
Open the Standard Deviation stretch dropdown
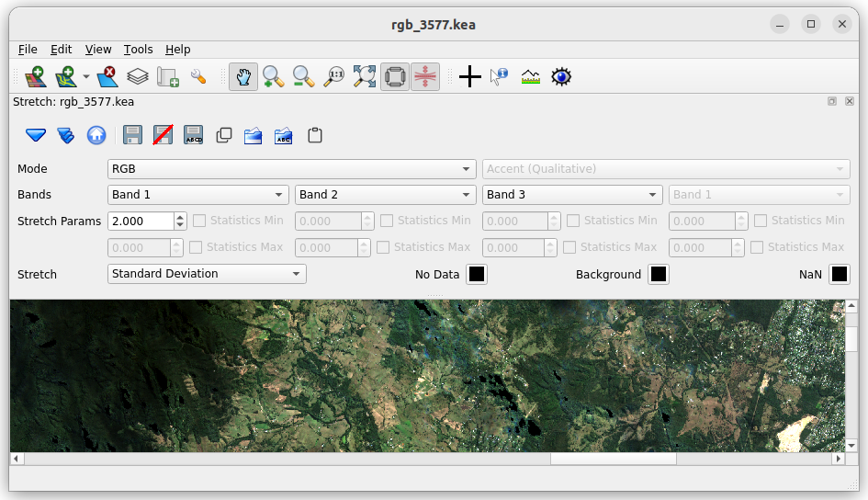tap(207, 274)
